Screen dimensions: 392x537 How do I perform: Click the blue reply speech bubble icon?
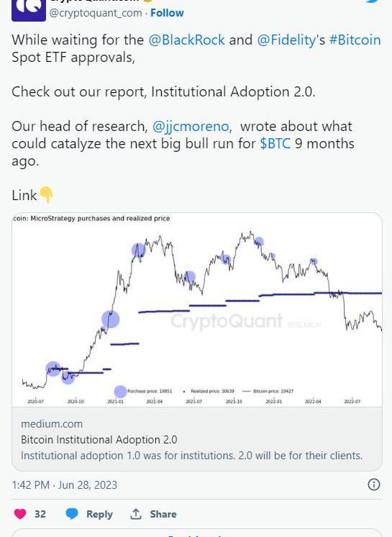(71, 514)
